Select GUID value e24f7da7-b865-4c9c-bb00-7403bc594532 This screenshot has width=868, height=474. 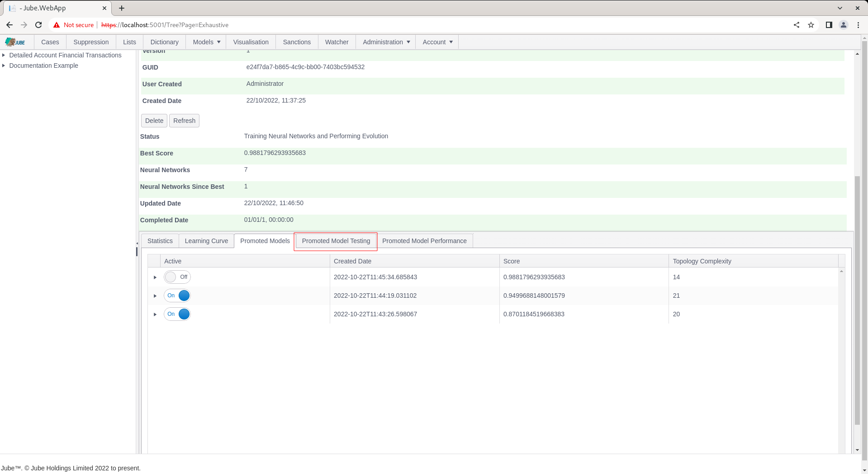(x=305, y=67)
